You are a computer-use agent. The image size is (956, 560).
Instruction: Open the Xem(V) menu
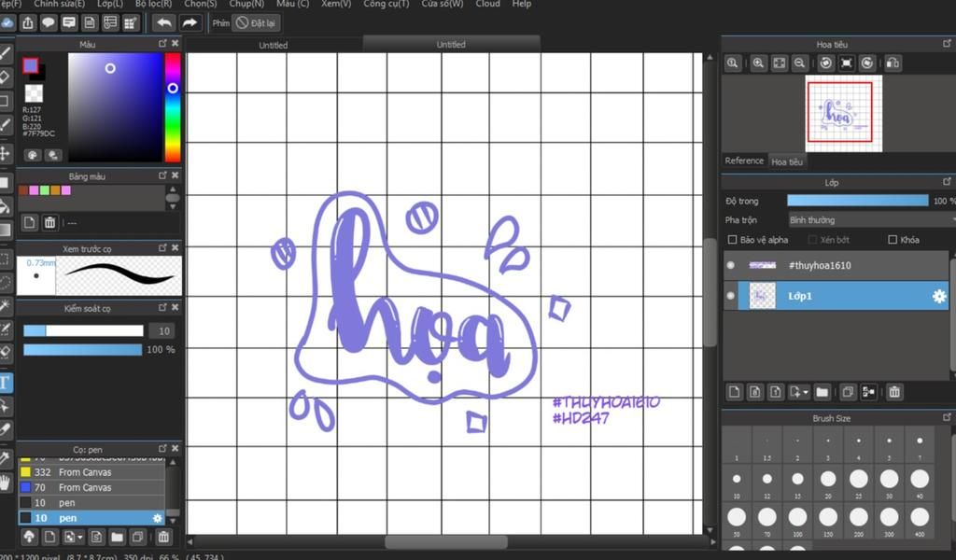[x=336, y=4]
